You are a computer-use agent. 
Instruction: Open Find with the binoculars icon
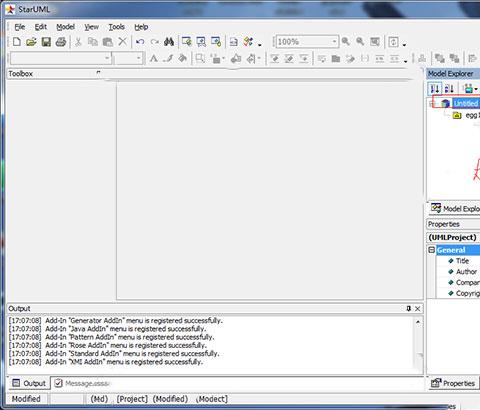coord(169,42)
